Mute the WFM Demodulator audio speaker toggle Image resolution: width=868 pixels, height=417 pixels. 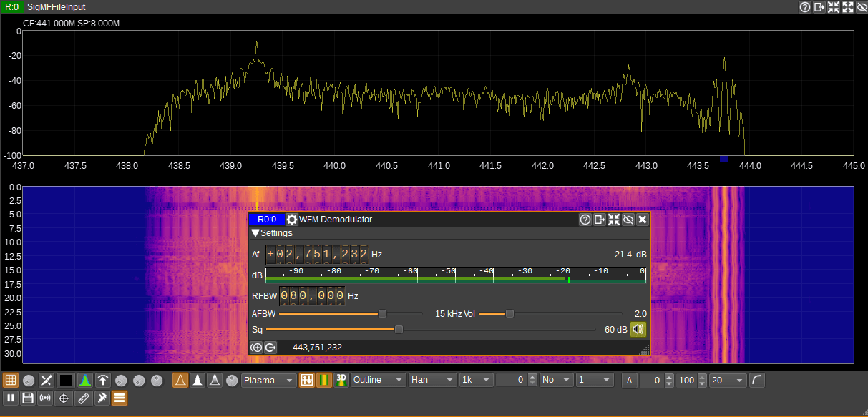click(638, 329)
